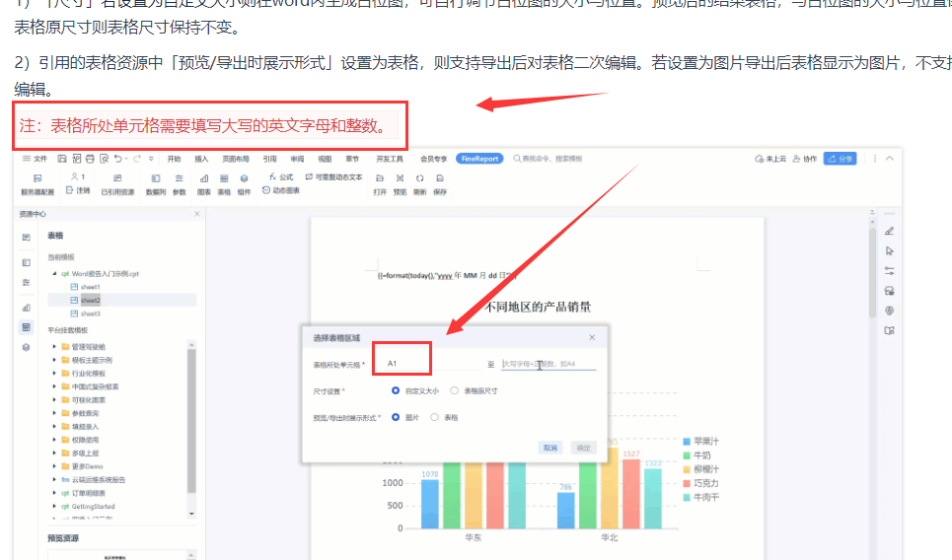Click the 注销 logout button
This screenshot has height=560, width=952.
coord(78,190)
